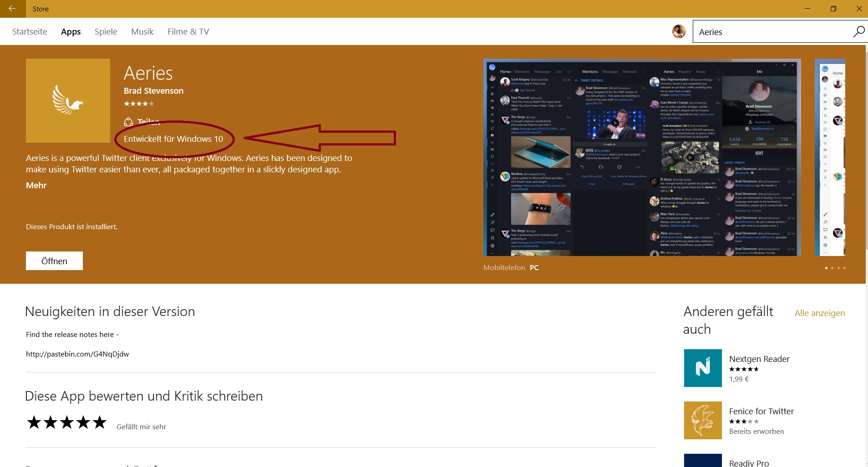Select the first screenshot pagination dot

[826, 268]
